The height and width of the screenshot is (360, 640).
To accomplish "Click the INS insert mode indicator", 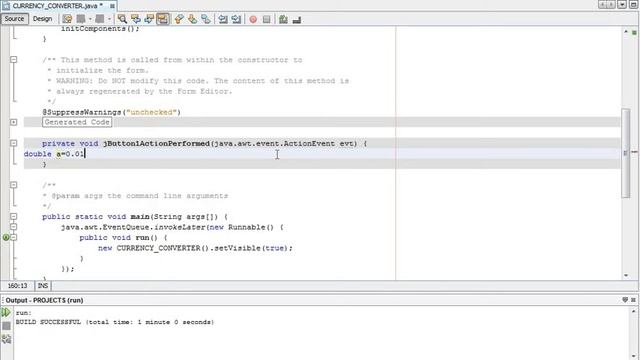I will (x=43, y=286).
